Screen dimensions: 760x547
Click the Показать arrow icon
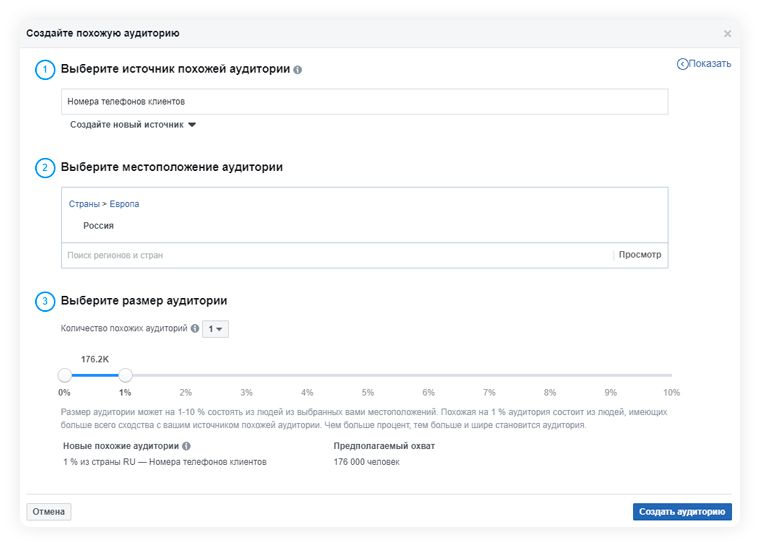click(x=683, y=64)
